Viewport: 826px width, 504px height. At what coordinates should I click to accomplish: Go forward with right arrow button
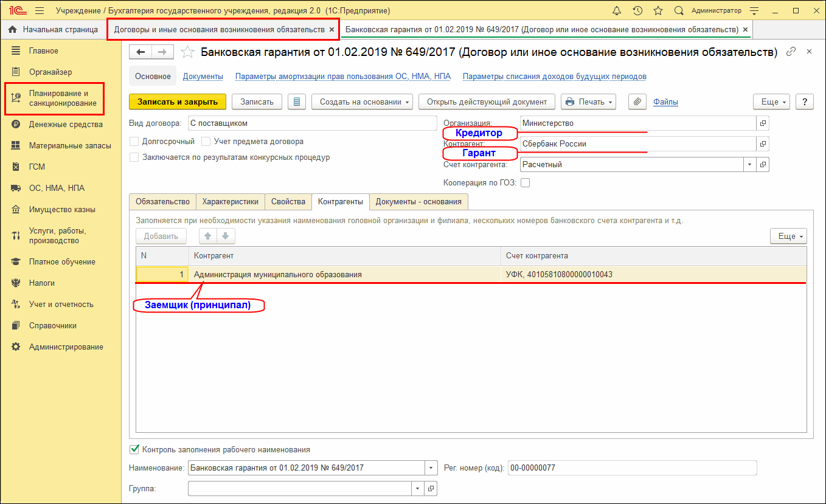coord(163,52)
